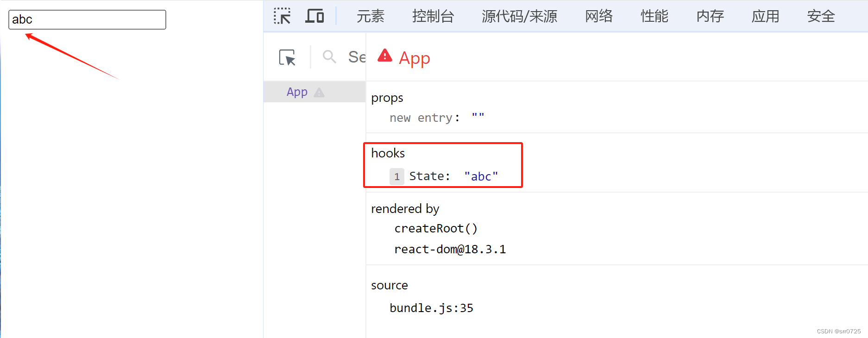Switch to the 源代码/来源 tab
The height and width of the screenshot is (338, 868).
click(519, 16)
